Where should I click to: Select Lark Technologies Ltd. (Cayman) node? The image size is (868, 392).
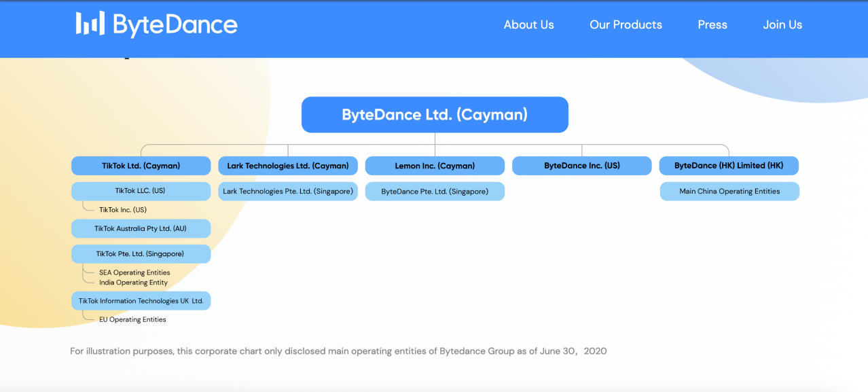(x=288, y=166)
